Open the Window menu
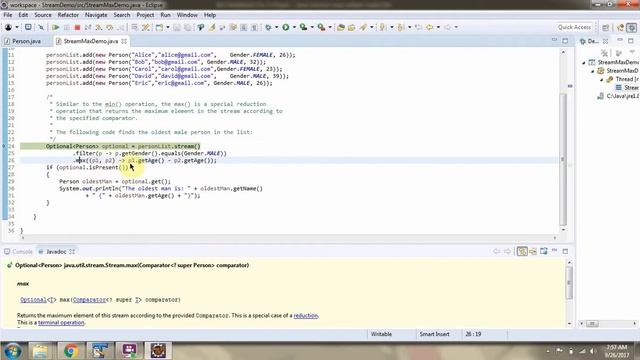The width and height of the screenshot is (640, 360). point(187,15)
